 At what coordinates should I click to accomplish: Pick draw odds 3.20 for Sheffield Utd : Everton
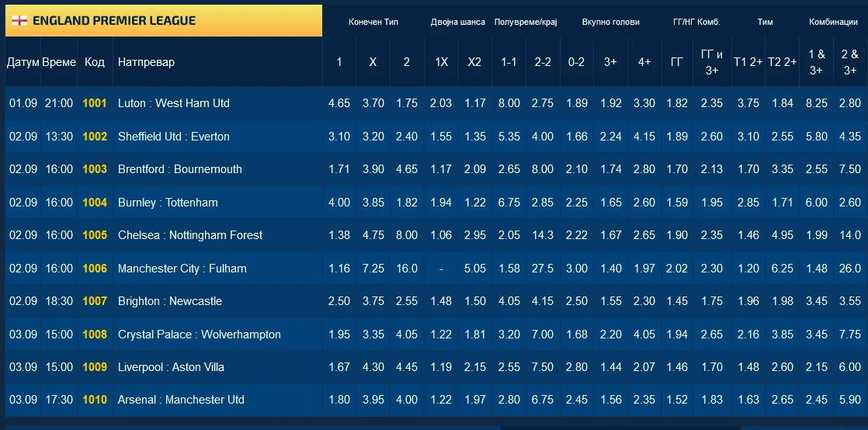point(373,137)
